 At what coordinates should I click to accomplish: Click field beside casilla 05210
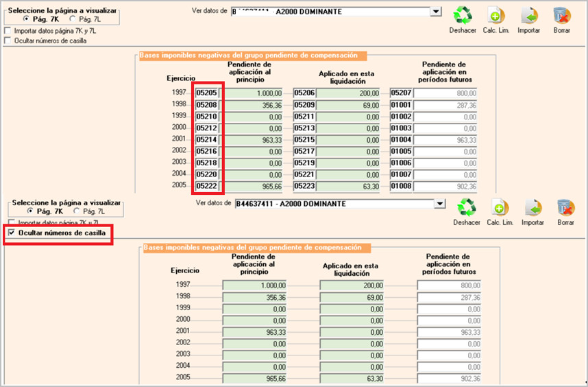pos(251,117)
